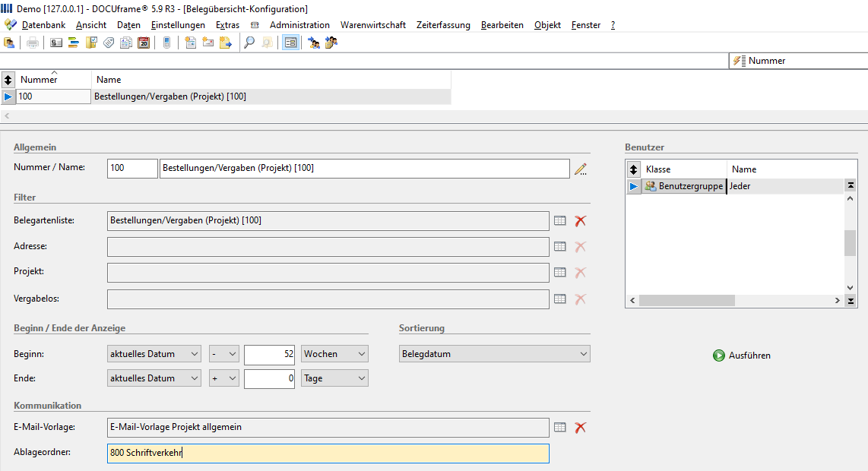Open selection table for Adresse

pos(560,246)
